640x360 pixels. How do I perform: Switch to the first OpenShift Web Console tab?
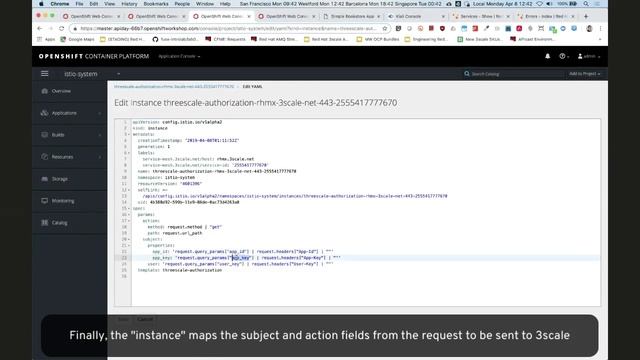tap(91, 16)
